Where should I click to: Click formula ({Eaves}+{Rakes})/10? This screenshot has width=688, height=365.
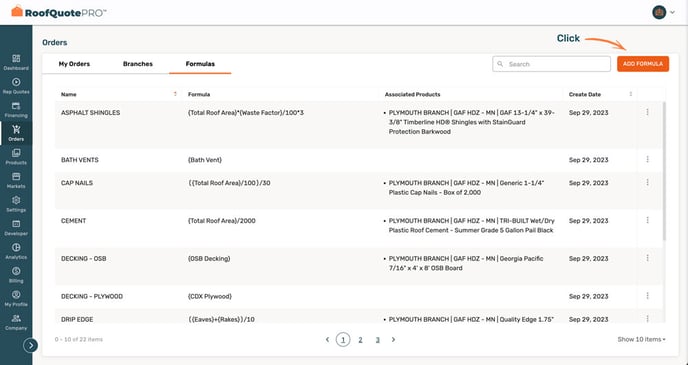[221, 319]
